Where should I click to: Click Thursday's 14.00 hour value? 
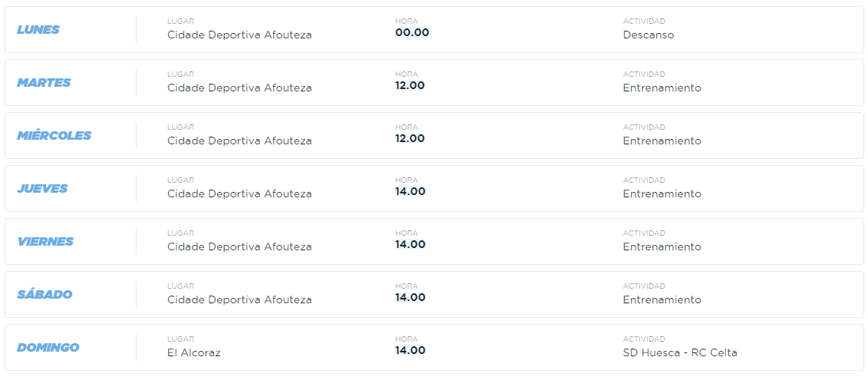coord(410,191)
